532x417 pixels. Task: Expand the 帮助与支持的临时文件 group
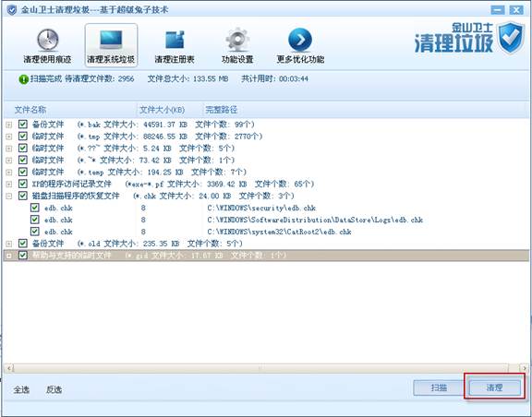point(9,256)
